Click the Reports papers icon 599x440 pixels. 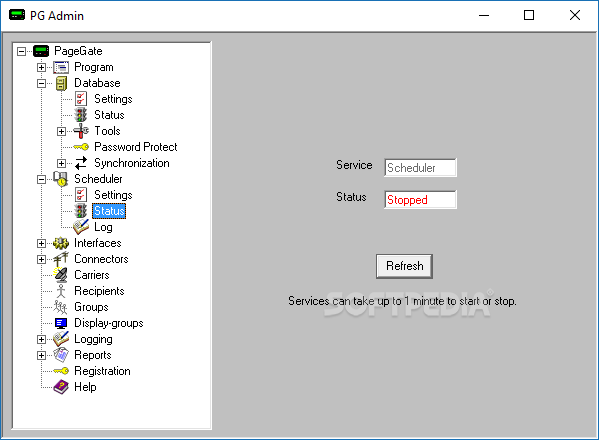(x=61, y=355)
